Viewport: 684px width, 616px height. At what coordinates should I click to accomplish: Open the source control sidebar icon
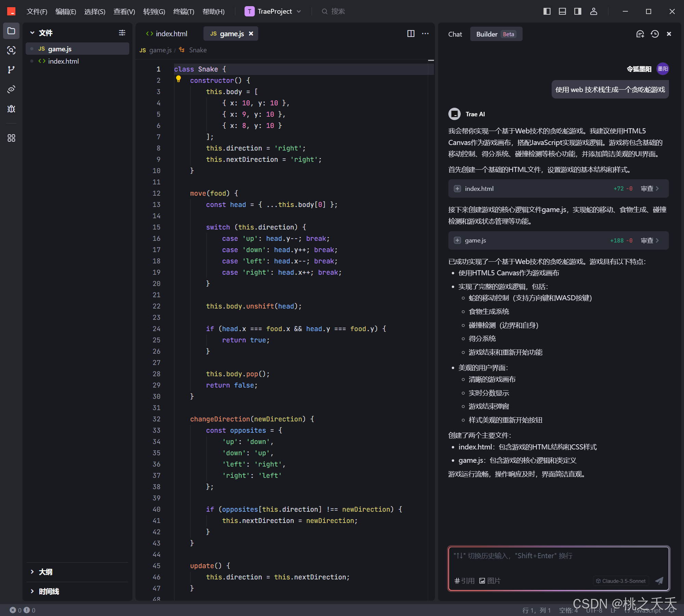(11, 70)
